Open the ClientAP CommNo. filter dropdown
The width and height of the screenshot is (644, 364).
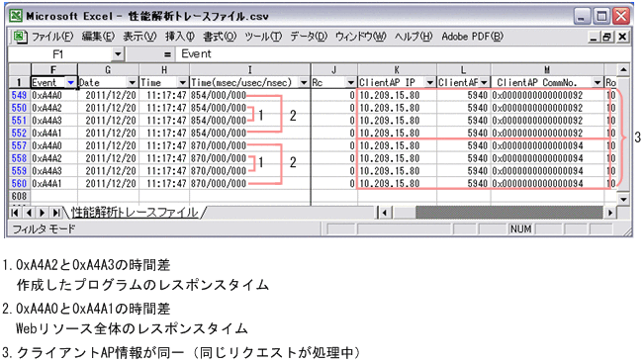pyautogui.click(x=598, y=83)
